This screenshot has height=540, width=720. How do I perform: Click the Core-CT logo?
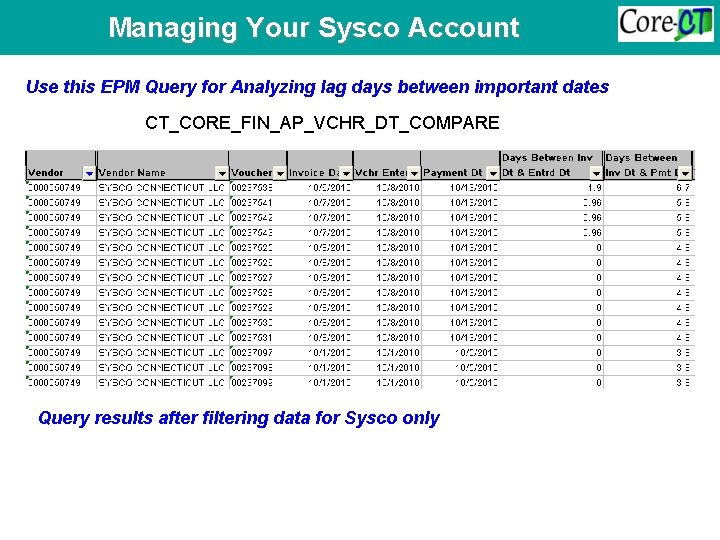(665, 24)
